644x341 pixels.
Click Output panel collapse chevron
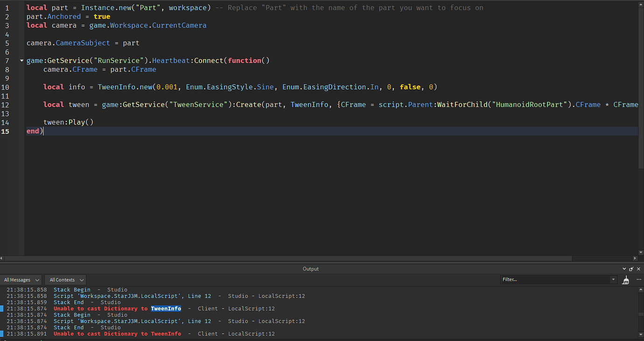click(624, 269)
